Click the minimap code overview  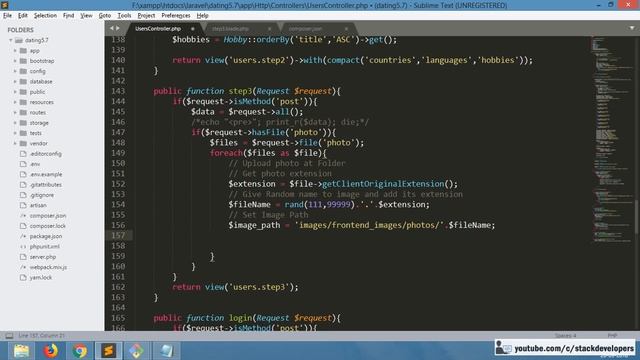pos(611,139)
